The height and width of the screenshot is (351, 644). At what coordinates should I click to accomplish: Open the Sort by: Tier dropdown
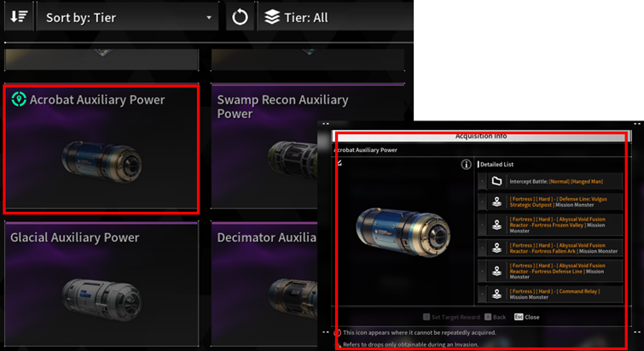[128, 17]
